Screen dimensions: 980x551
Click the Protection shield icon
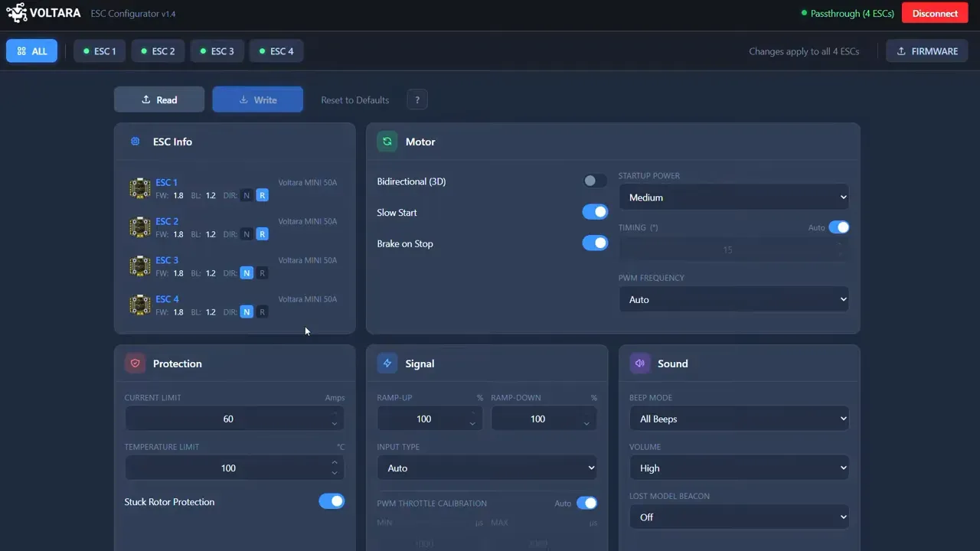(x=135, y=364)
